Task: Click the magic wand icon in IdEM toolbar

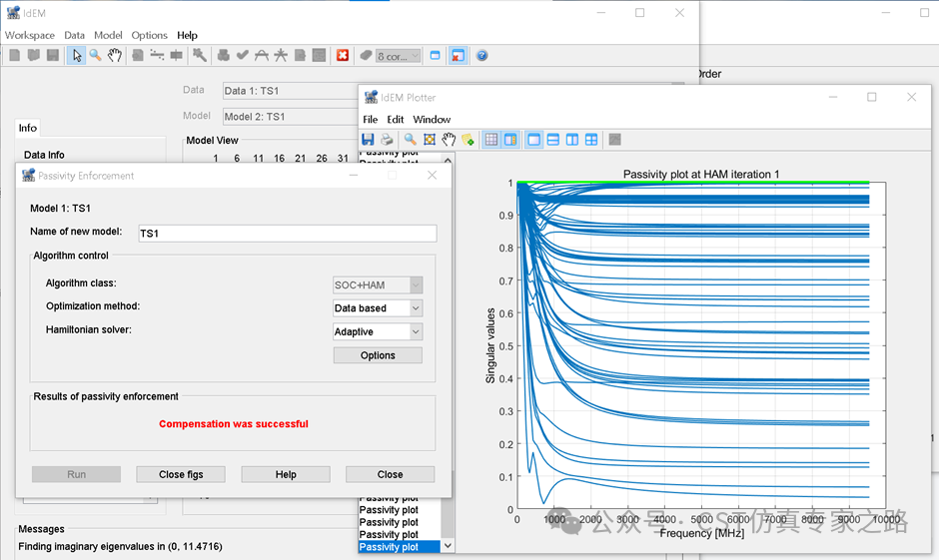Action: (200, 56)
